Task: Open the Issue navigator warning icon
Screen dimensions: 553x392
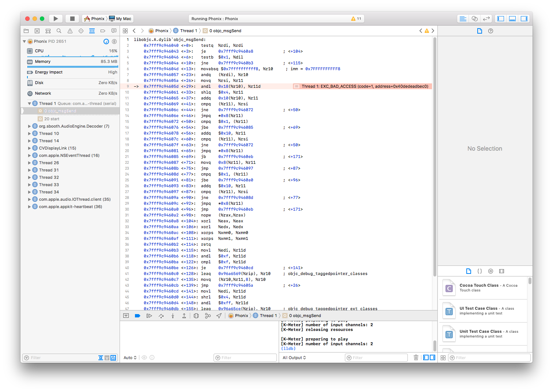Action: coord(70,31)
